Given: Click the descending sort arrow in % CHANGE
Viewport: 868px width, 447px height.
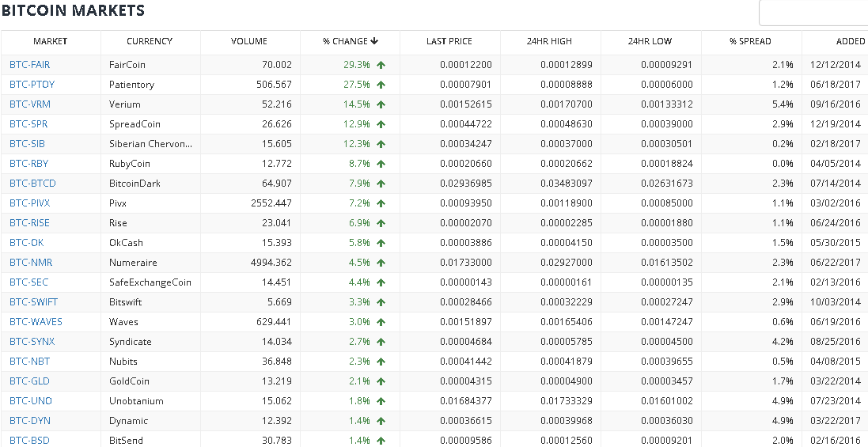Looking at the screenshot, I should tap(375, 41).
